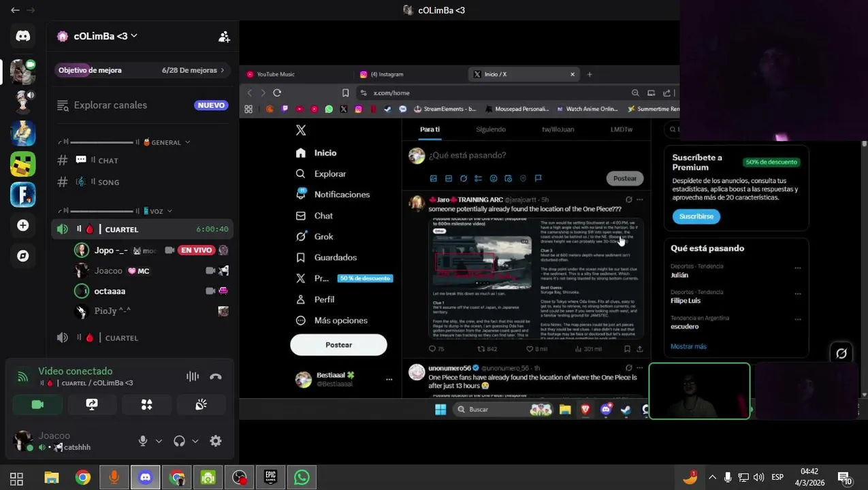Open the activities shapes button
Viewport: 868px width, 490px height.
pyautogui.click(x=146, y=404)
